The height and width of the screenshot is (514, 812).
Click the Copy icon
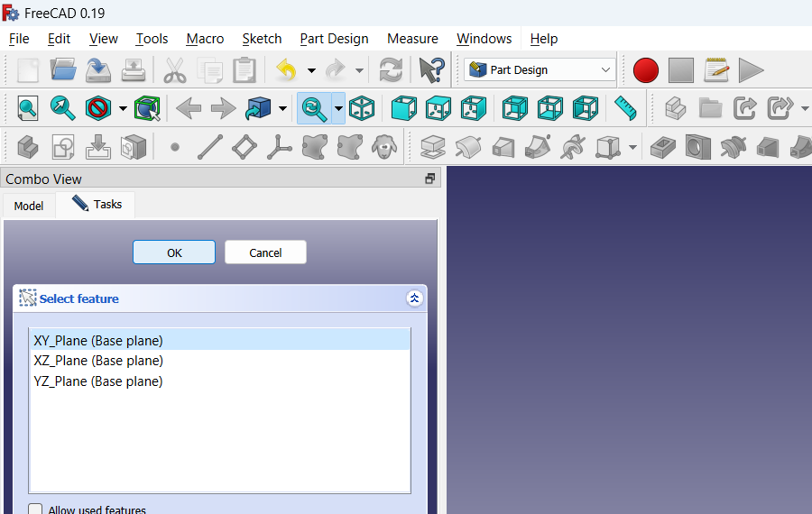tap(209, 69)
